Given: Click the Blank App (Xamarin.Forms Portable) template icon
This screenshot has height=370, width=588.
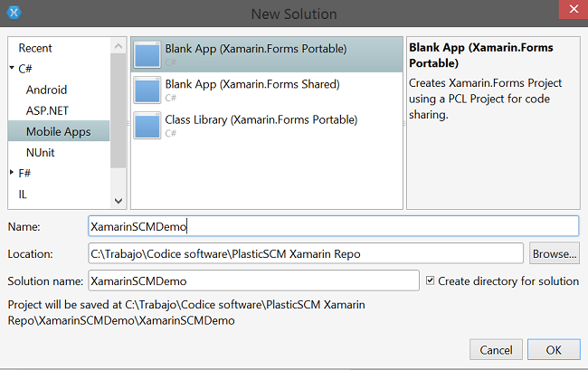Looking at the screenshot, I should point(147,54).
